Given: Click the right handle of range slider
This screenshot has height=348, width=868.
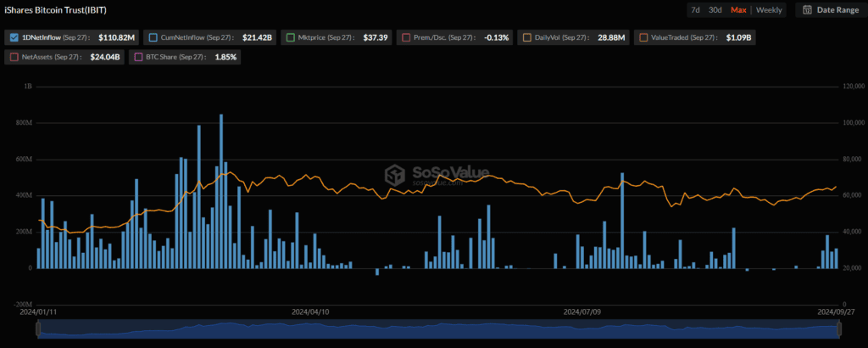Looking at the screenshot, I should click(x=839, y=329).
